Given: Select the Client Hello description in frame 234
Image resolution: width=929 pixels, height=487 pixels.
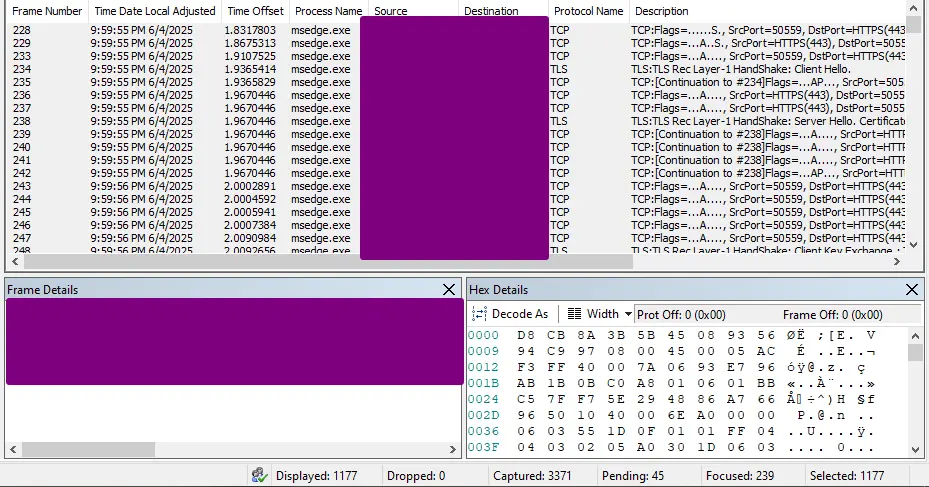Looking at the screenshot, I should coord(741,69).
